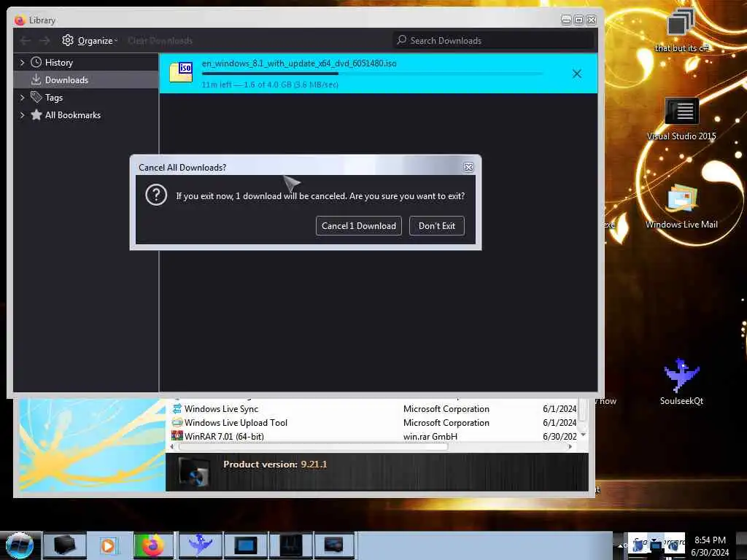Click the Organize gear icon
The height and width of the screenshot is (560, 747).
(x=68, y=41)
